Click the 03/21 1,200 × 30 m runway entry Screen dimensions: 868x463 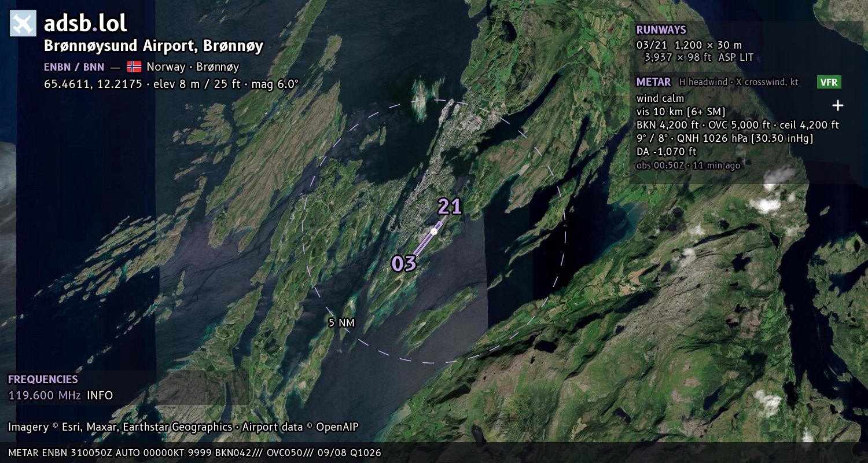click(689, 45)
